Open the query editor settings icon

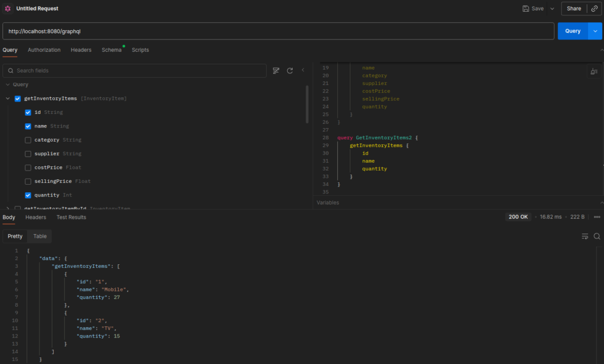pos(594,71)
